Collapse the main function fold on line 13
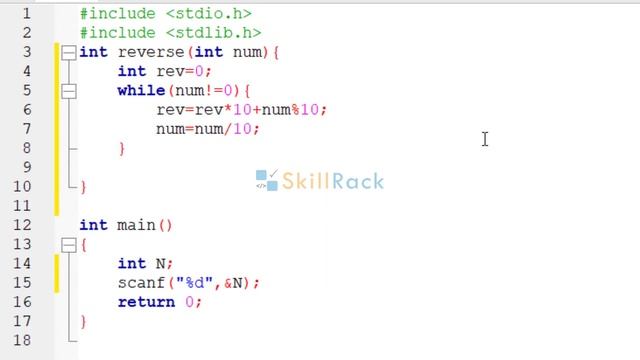 pyautogui.click(x=69, y=245)
